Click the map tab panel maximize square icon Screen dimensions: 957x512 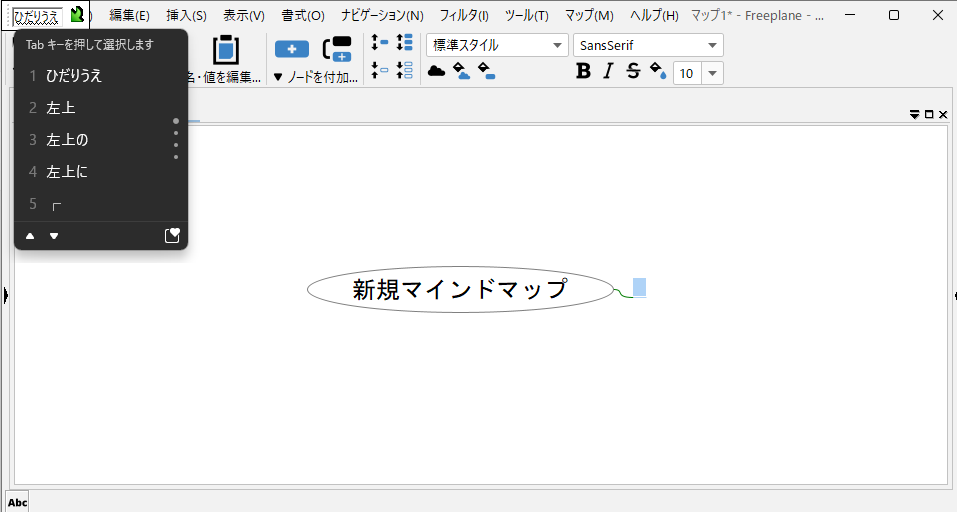[929, 115]
